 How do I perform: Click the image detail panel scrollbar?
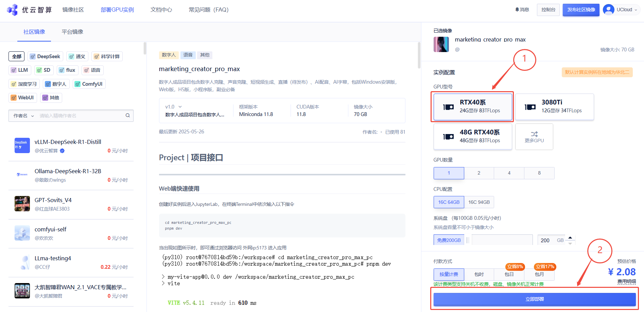[x=419, y=55]
